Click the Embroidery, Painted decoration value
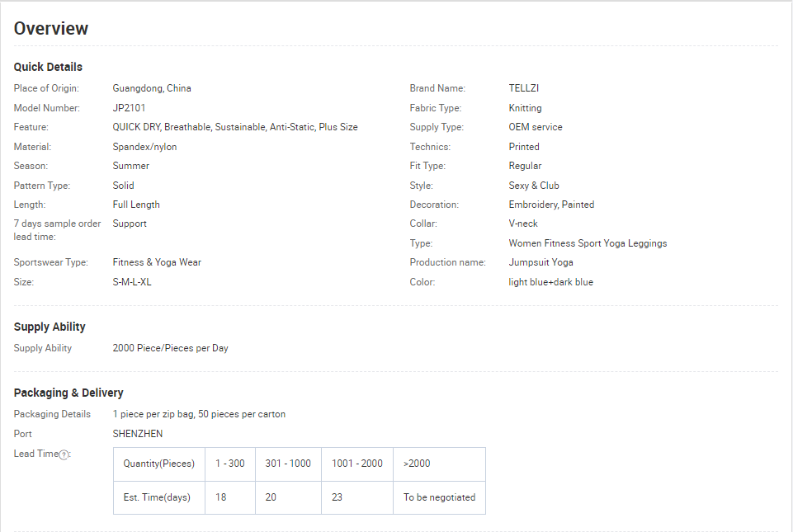This screenshot has height=532, width=793. point(551,205)
